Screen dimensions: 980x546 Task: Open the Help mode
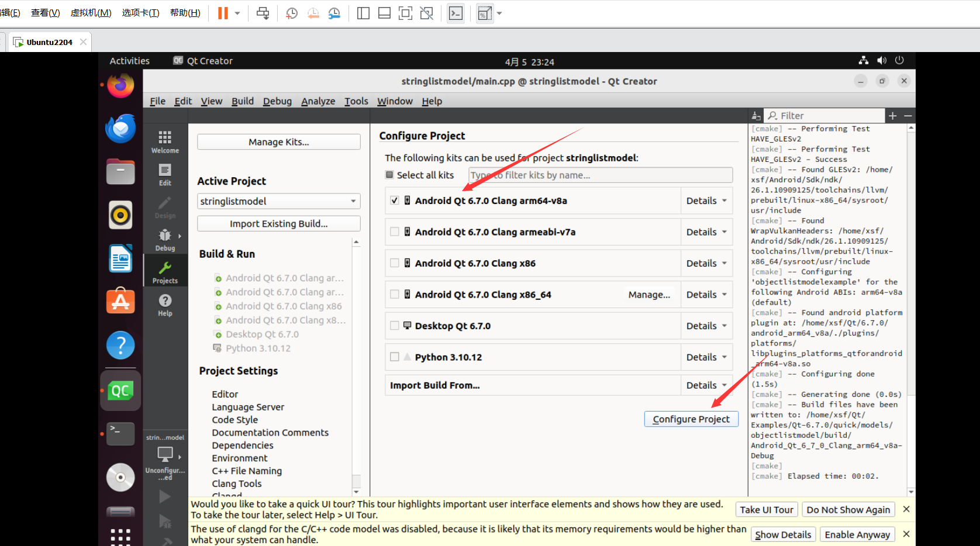coord(165,305)
